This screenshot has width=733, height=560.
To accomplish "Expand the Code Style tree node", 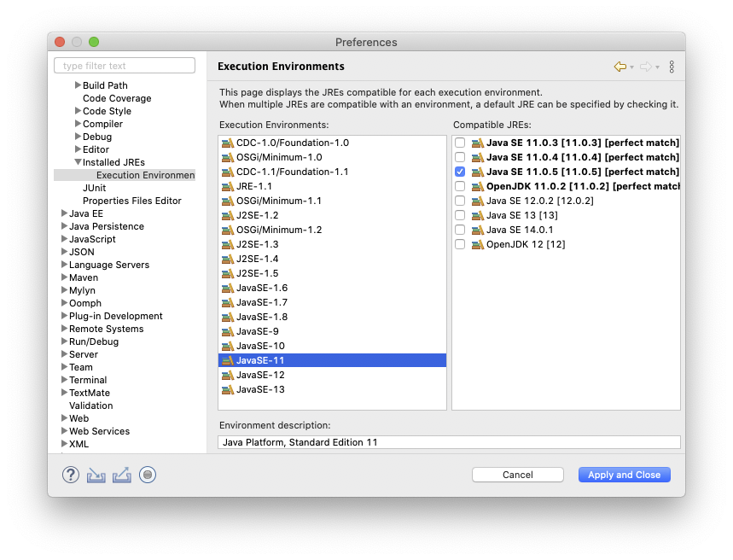I will pyautogui.click(x=78, y=111).
